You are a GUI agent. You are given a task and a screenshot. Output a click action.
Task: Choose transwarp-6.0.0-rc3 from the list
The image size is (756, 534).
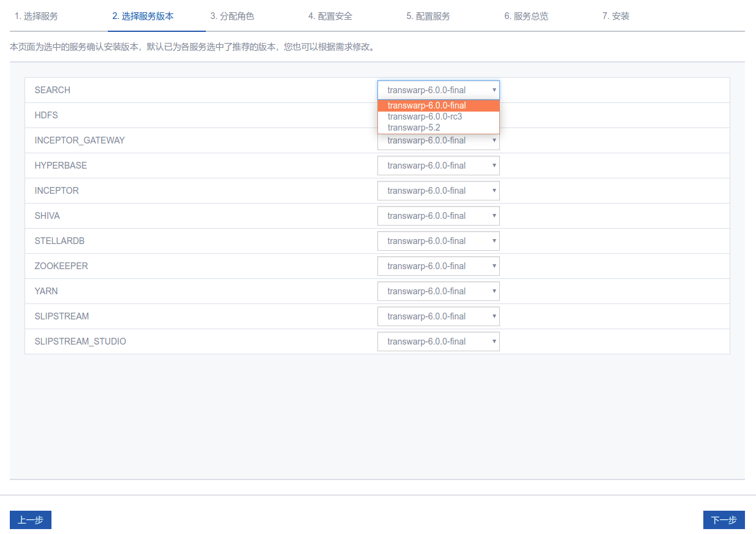click(439, 116)
